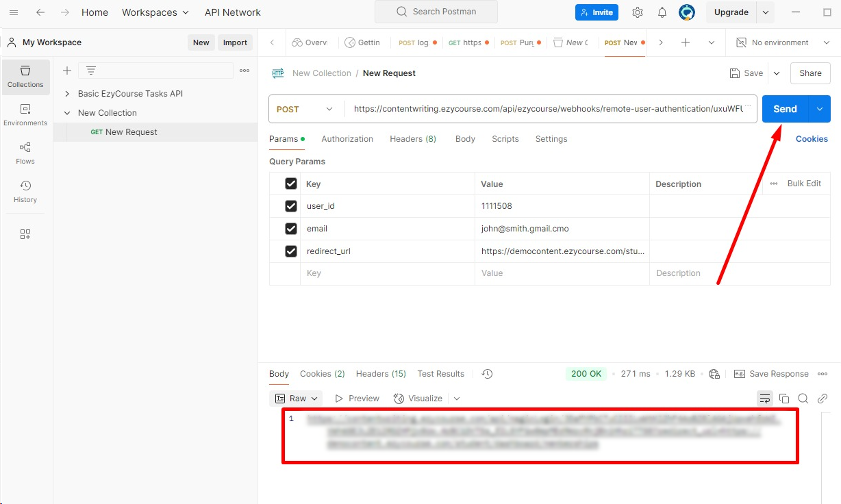Image resolution: width=841 pixels, height=504 pixels.
Task: Open the settings gear icon
Action: pyautogui.click(x=638, y=12)
